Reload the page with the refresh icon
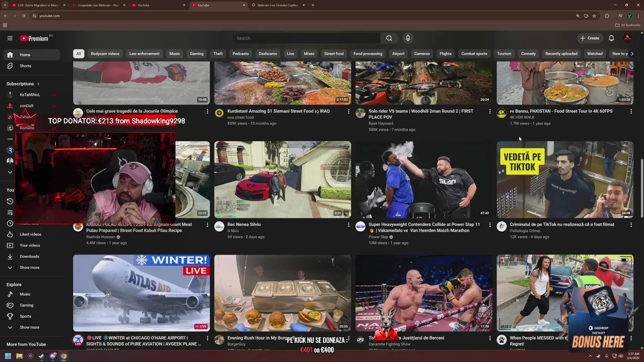Image resolution: width=644 pixels, height=362 pixels. coord(23,16)
